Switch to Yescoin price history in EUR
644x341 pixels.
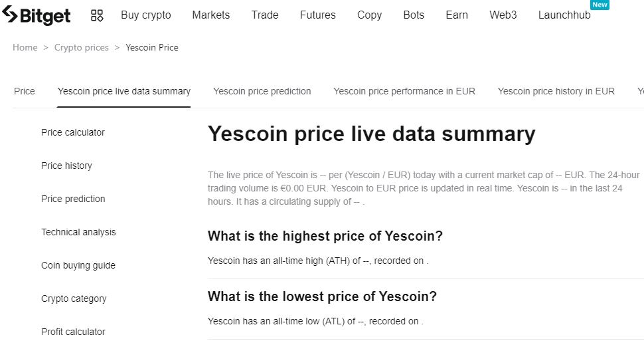coord(556,91)
